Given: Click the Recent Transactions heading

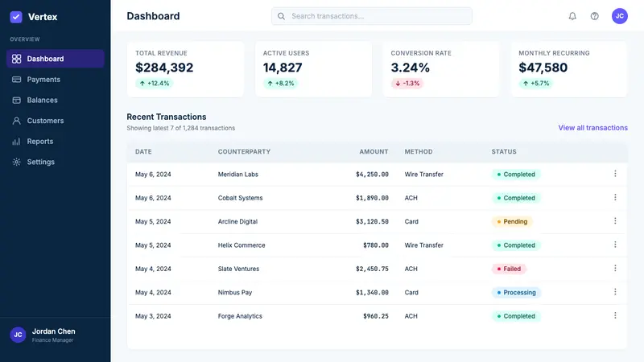Looking at the screenshot, I should (x=167, y=117).
